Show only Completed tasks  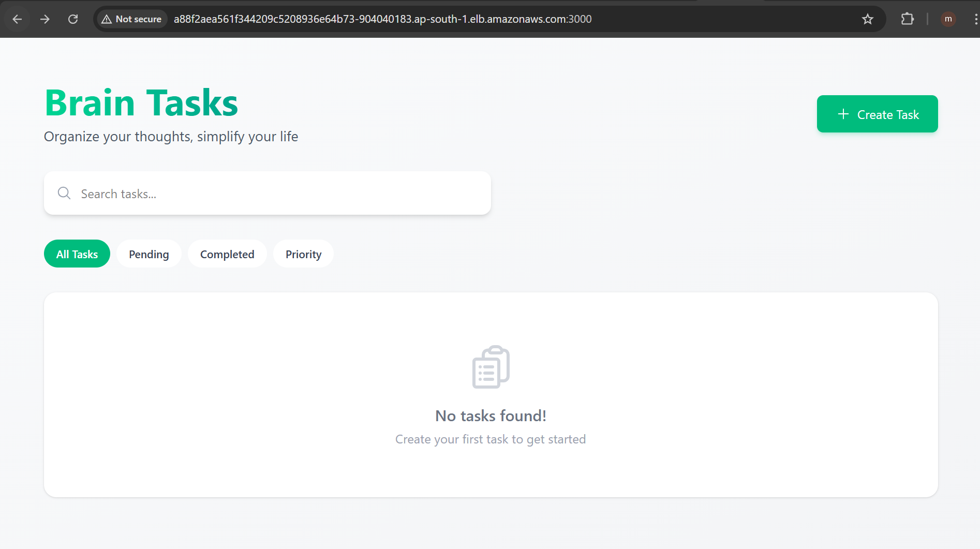pyautogui.click(x=227, y=254)
